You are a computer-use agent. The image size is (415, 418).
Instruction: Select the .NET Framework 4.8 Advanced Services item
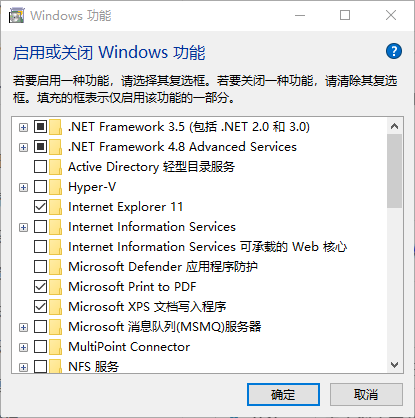(x=182, y=147)
